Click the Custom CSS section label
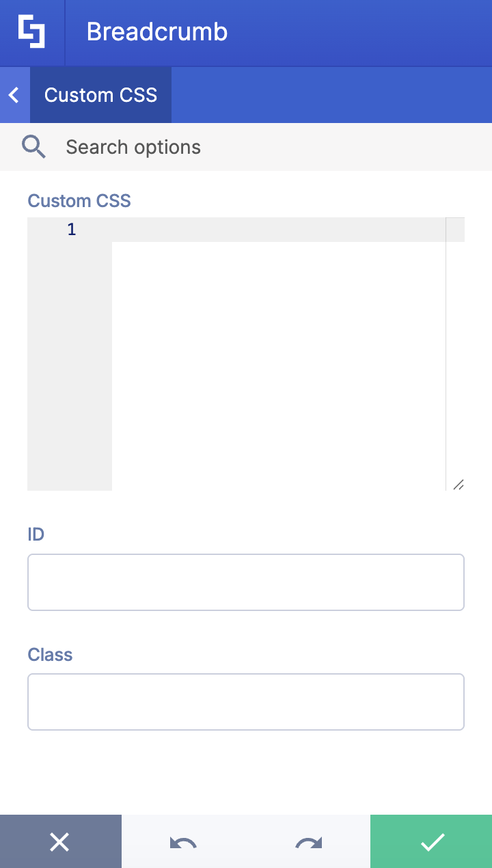Screen dimensions: 492x868 coord(79,200)
